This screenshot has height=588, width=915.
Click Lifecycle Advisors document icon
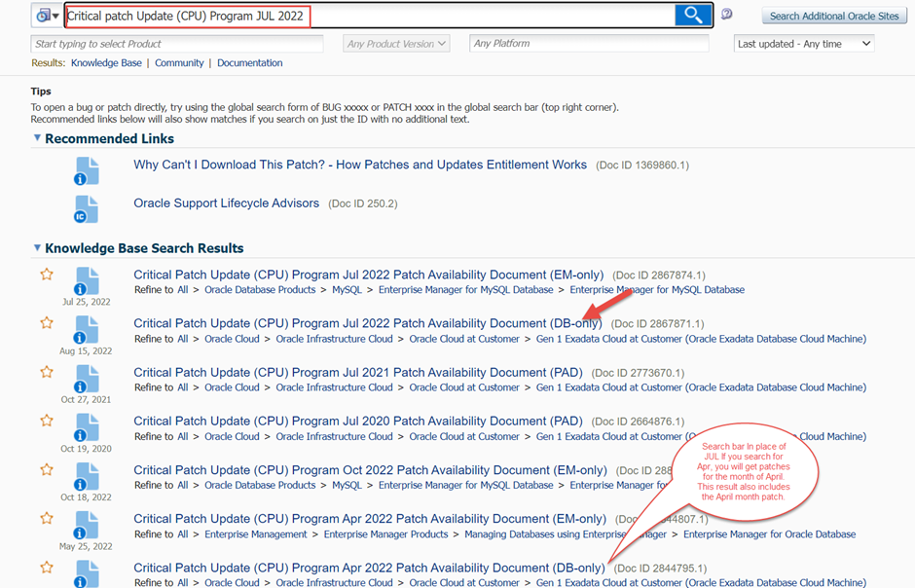point(87,209)
